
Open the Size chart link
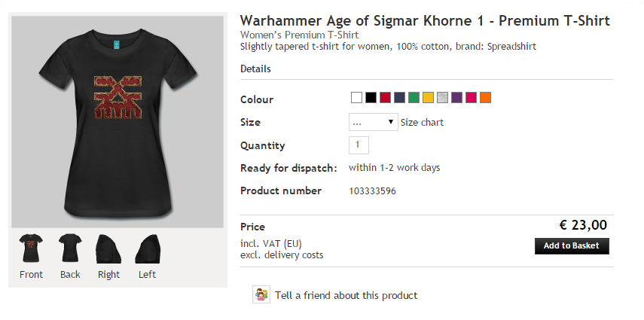(x=422, y=122)
